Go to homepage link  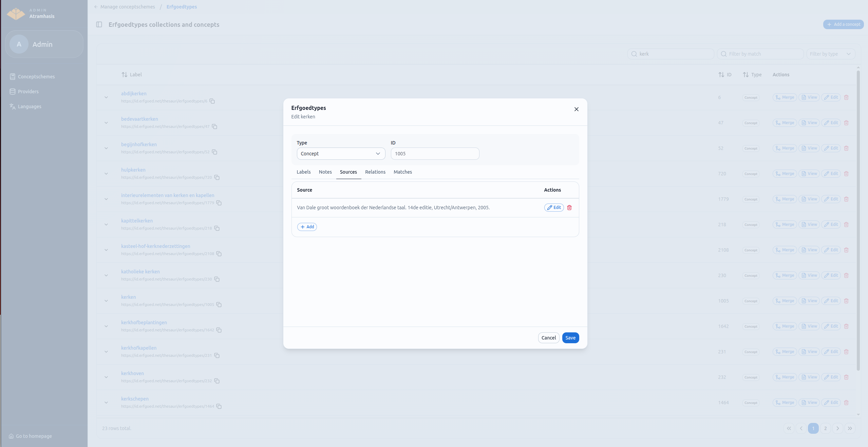click(x=31, y=436)
